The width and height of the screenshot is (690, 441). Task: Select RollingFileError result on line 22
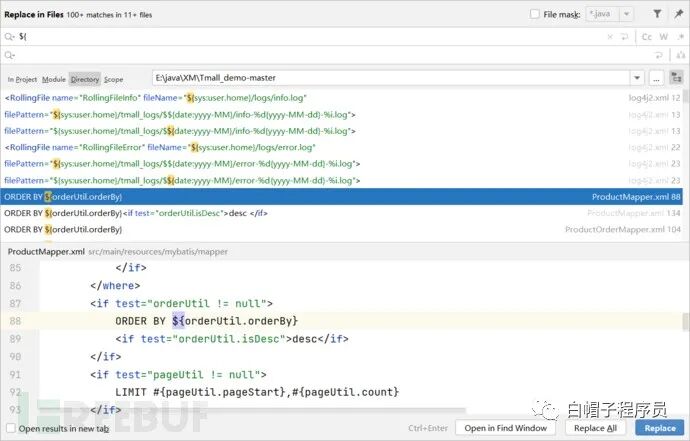tap(341, 147)
